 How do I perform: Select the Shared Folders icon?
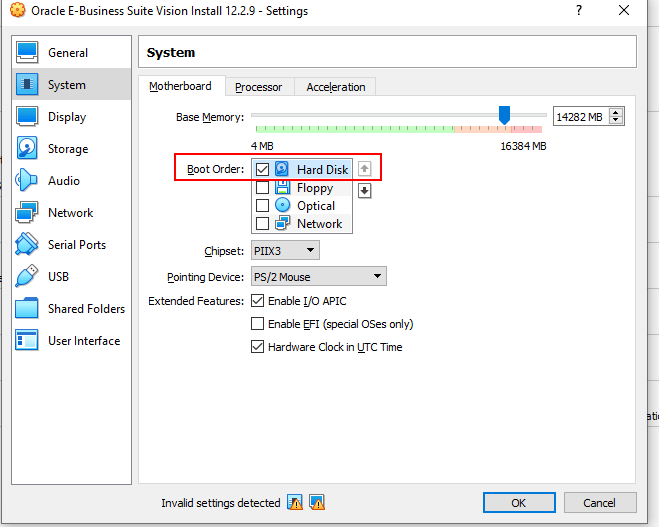tap(28, 309)
